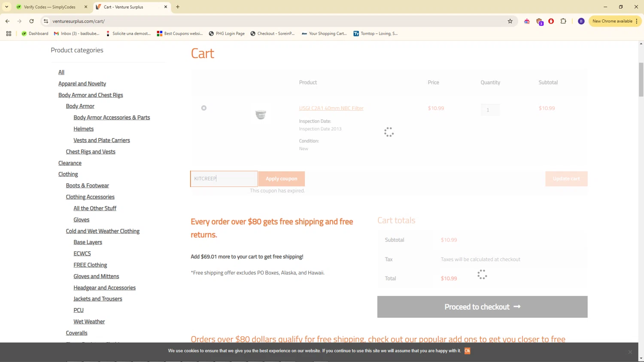Open Boots & Footwear category
The image size is (644, 362).
click(88, 186)
